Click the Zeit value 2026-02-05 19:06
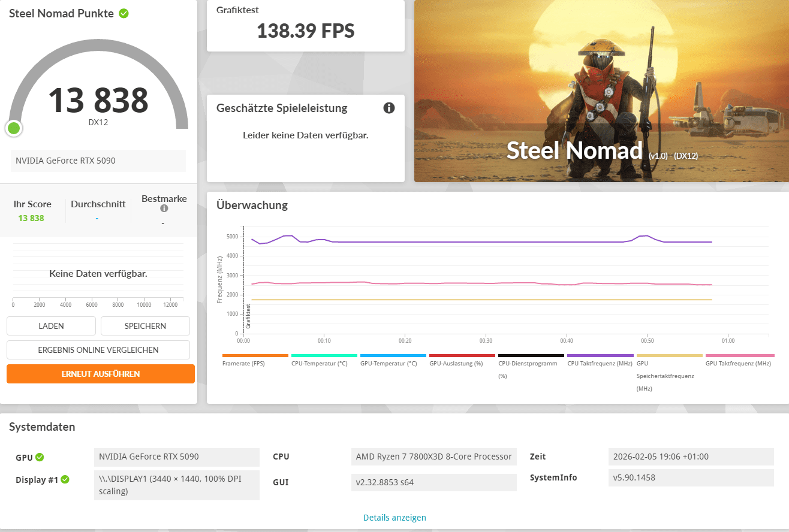Image resolution: width=789 pixels, height=532 pixels. coord(691,457)
